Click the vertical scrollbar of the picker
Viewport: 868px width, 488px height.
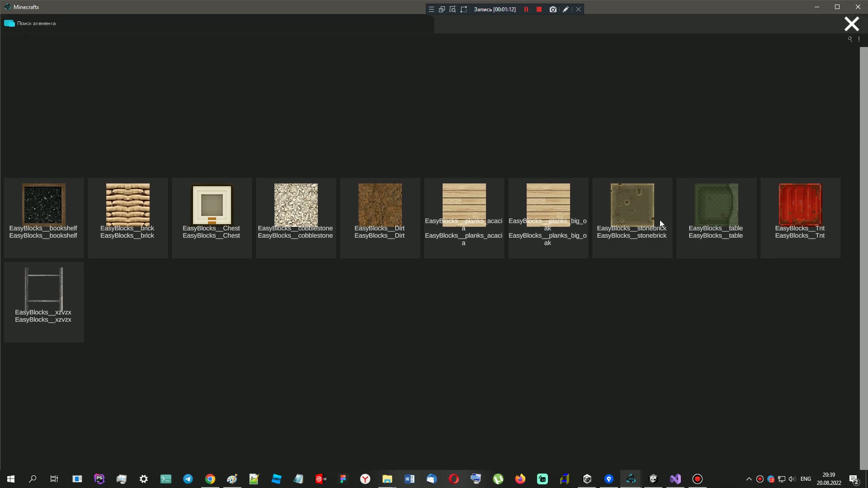coord(863,258)
